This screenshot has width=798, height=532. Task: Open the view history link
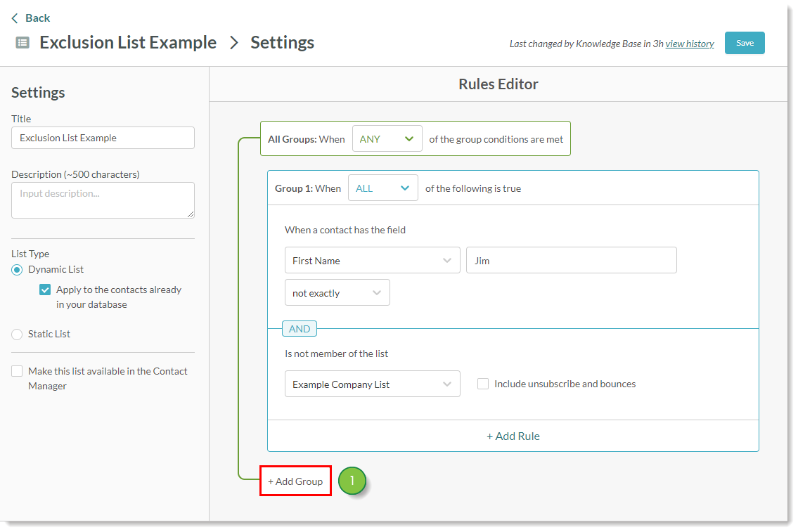pyautogui.click(x=689, y=44)
